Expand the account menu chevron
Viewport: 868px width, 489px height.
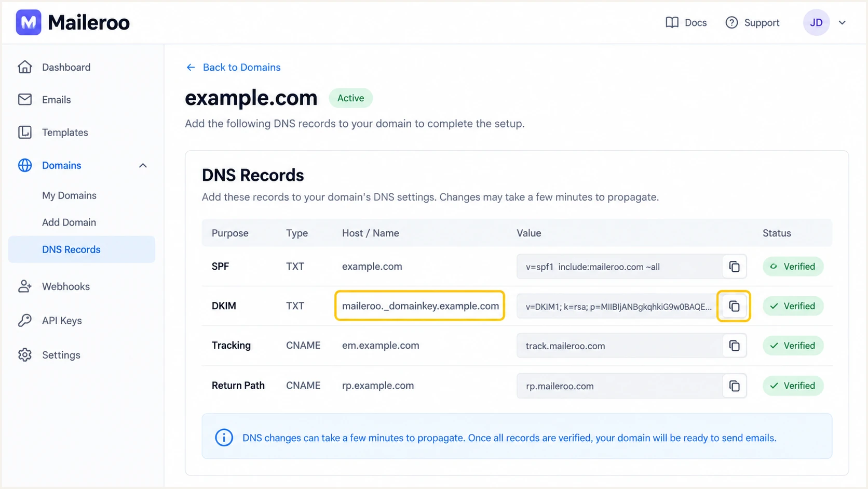pos(842,22)
